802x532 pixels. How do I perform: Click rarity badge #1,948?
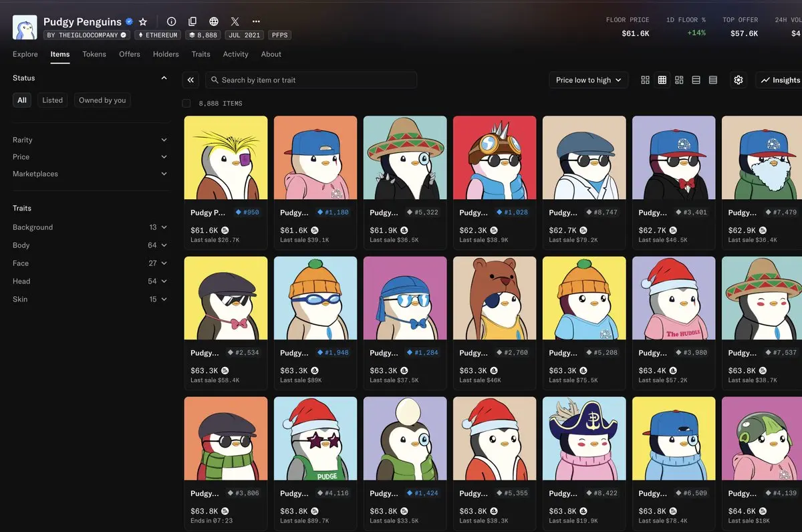pyautogui.click(x=333, y=353)
